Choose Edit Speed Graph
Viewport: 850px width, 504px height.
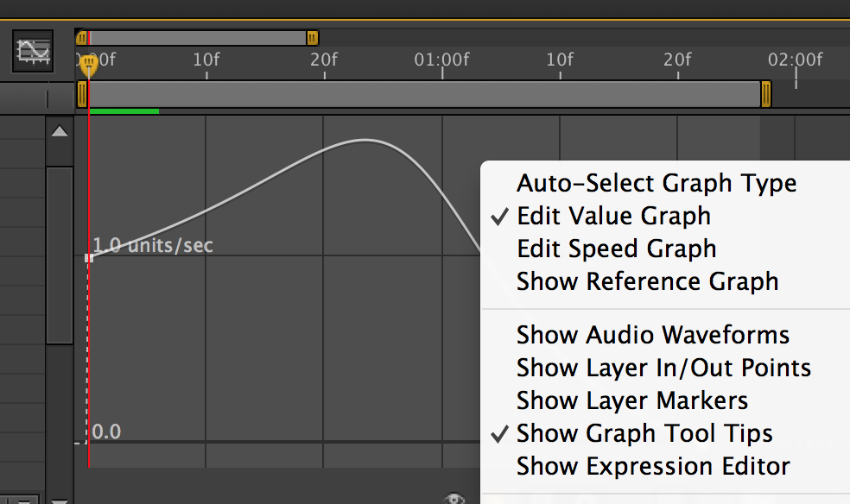[x=616, y=249]
